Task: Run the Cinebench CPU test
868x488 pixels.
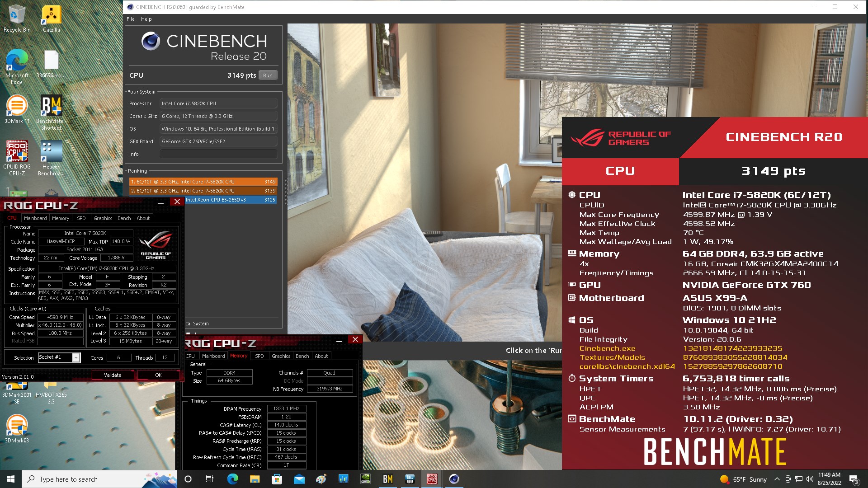Action: [x=268, y=75]
